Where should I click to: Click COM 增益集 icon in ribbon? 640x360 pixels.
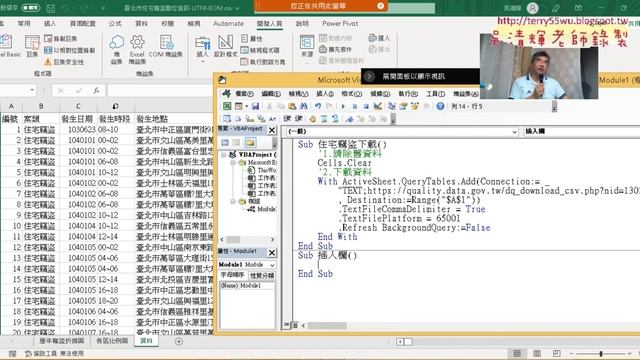point(166,46)
